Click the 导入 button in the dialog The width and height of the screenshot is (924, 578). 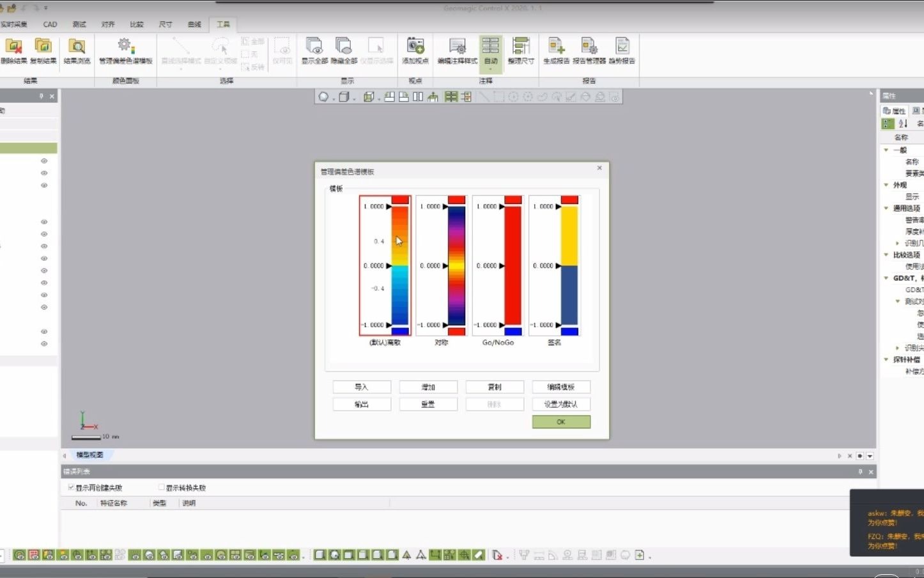pos(362,387)
